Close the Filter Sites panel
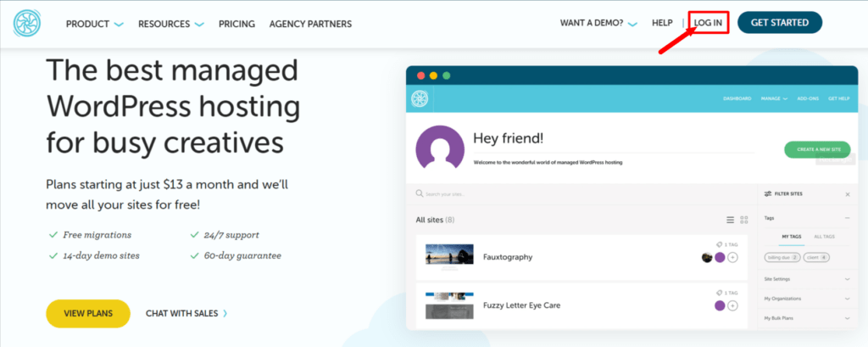 coord(848,194)
